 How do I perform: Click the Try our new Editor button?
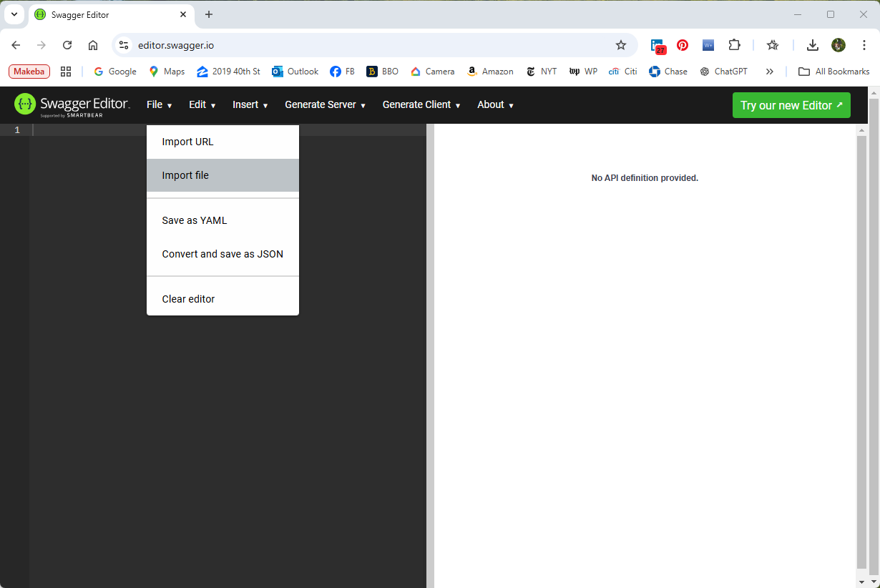click(791, 104)
